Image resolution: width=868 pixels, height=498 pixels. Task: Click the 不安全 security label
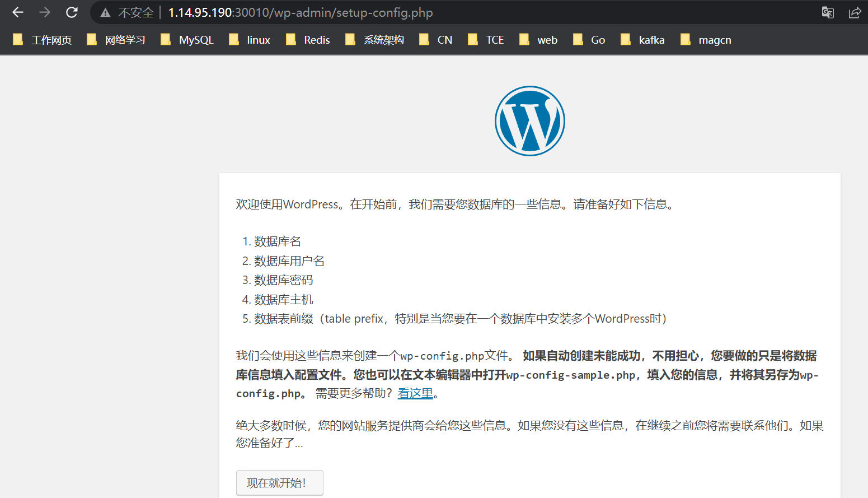coord(136,12)
